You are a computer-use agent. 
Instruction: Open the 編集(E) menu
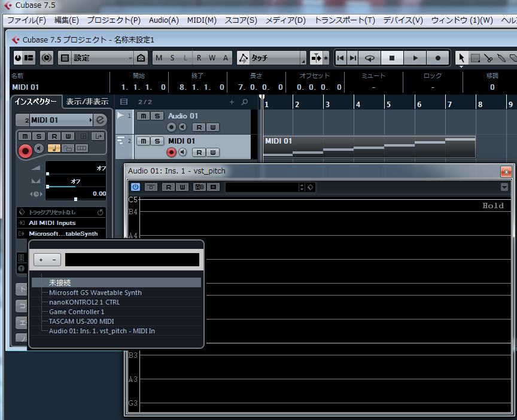coord(66,20)
